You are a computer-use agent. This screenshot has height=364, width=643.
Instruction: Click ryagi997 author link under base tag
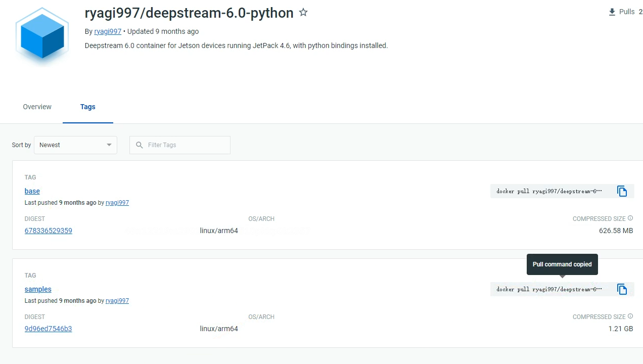[x=117, y=203]
